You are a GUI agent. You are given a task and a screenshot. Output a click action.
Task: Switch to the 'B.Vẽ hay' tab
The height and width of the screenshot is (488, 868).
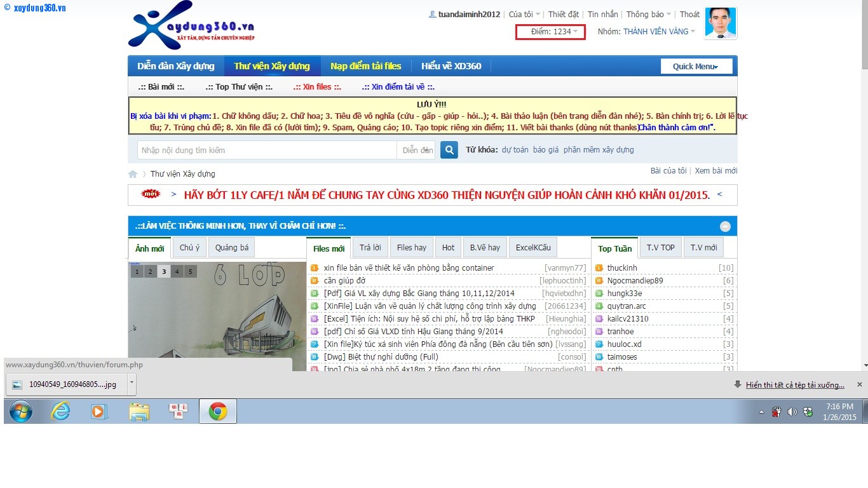pyautogui.click(x=485, y=248)
